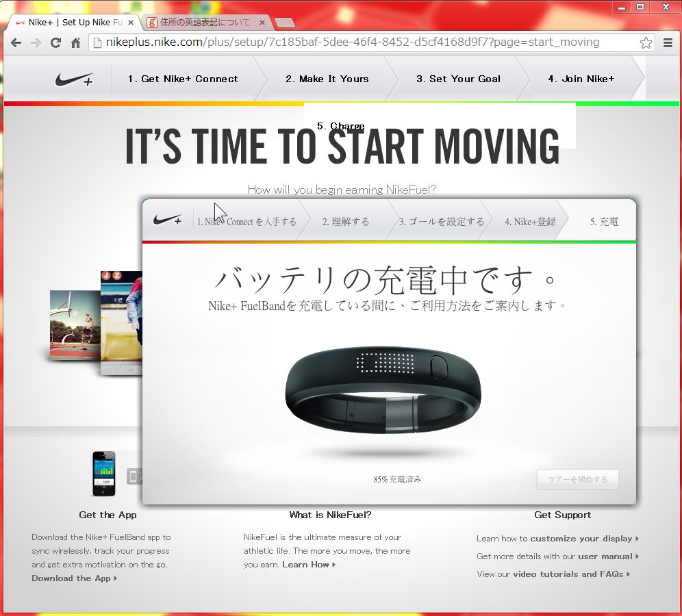Close the Nike+ browser tab

coord(131,22)
